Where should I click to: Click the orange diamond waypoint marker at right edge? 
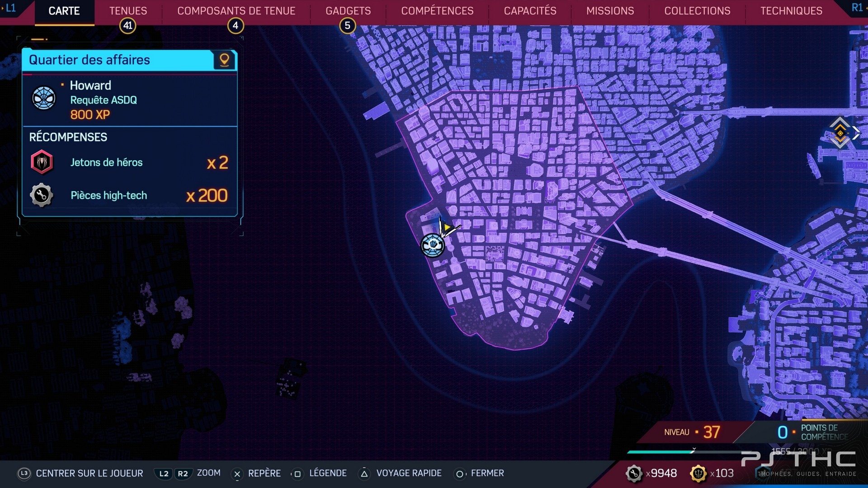(840, 133)
